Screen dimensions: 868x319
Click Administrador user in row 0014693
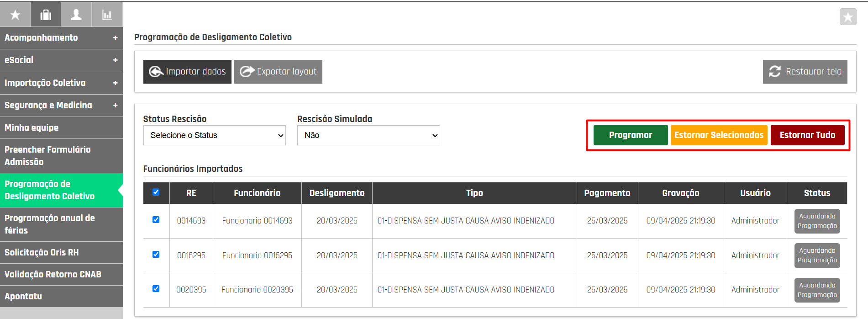(x=756, y=221)
